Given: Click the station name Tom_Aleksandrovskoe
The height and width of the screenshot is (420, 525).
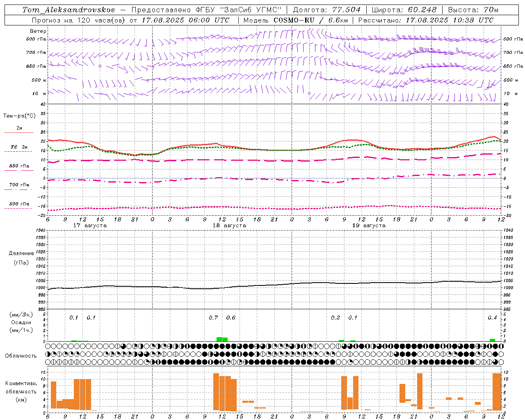Looking at the screenshot, I should (x=68, y=10).
